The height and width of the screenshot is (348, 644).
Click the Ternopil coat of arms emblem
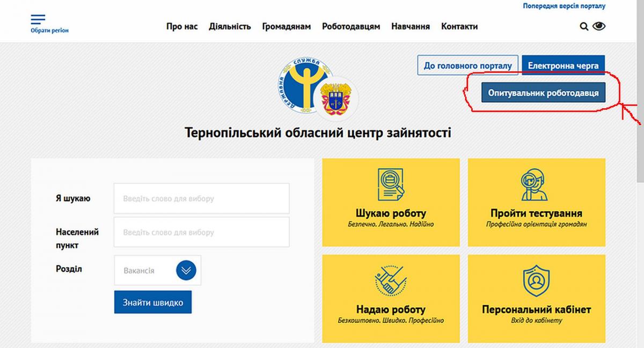click(x=336, y=98)
